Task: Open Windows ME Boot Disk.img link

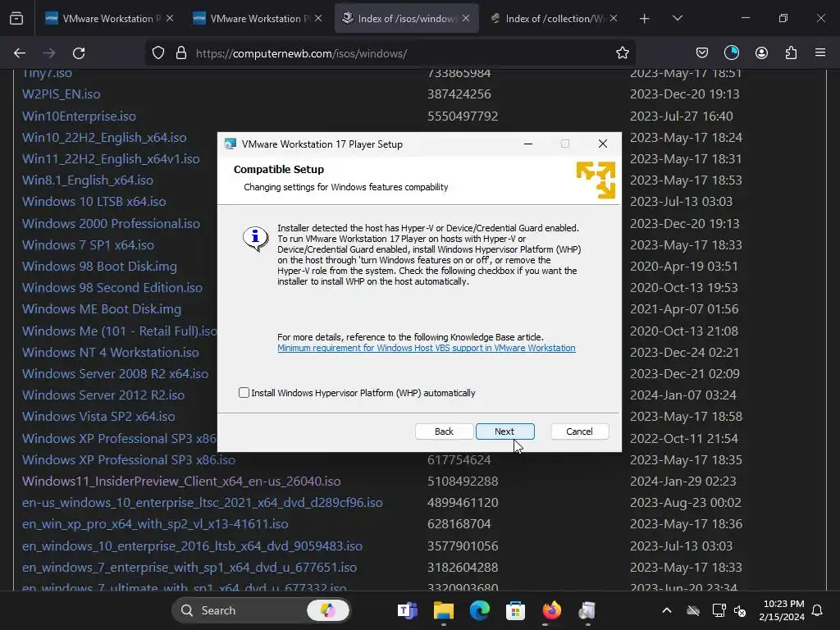Action: click(x=102, y=309)
